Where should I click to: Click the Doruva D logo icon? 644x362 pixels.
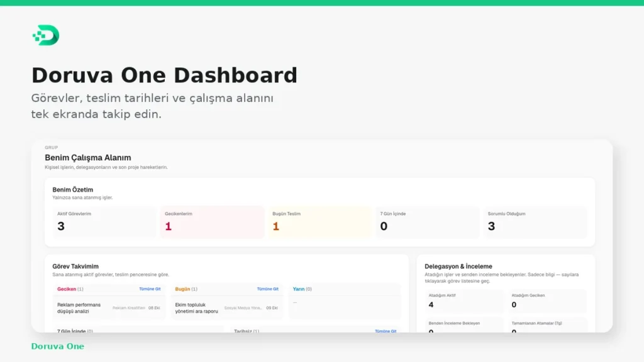click(x=45, y=35)
